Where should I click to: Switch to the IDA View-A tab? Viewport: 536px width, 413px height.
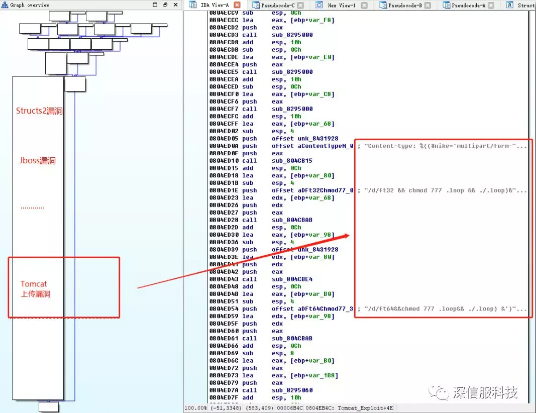[214, 5]
